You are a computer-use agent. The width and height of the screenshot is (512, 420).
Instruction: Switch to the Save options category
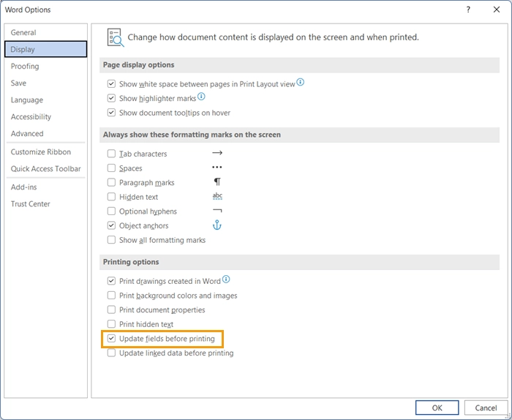pyautogui.click(x=45, y=83)
